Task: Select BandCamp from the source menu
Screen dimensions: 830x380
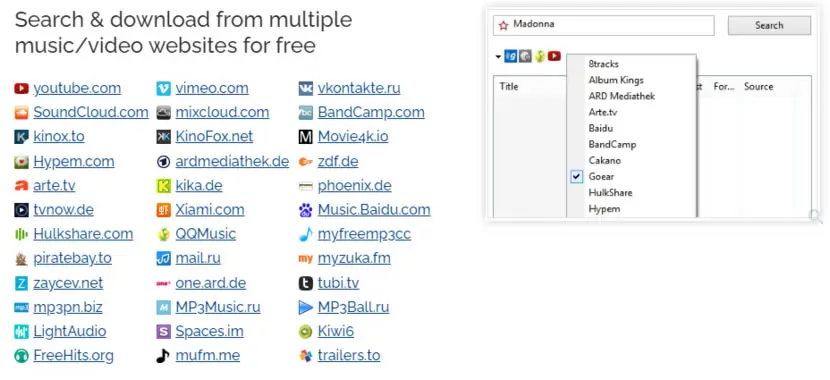Action: [x=612, y=144]
